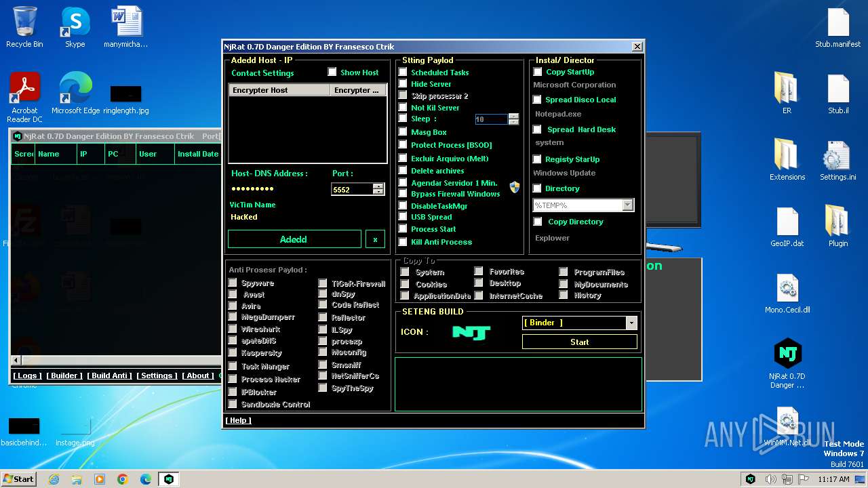Open the Stub.manifest file icon
Screen dimensions: 868x488
838,27
